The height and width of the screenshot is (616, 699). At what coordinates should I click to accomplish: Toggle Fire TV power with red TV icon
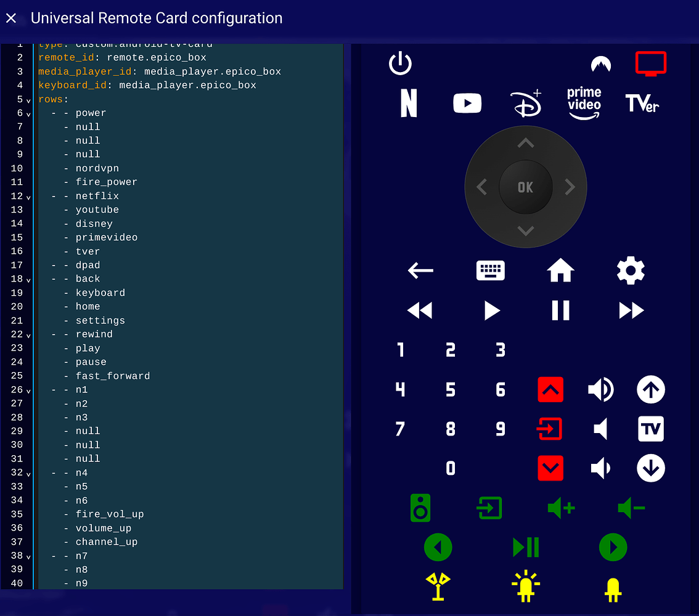point(650,63)
